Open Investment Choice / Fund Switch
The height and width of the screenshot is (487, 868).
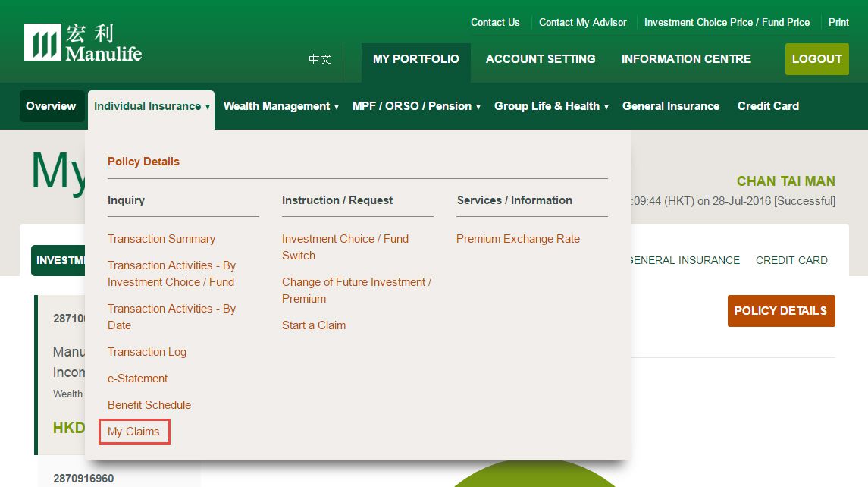(x=345, y=247)
